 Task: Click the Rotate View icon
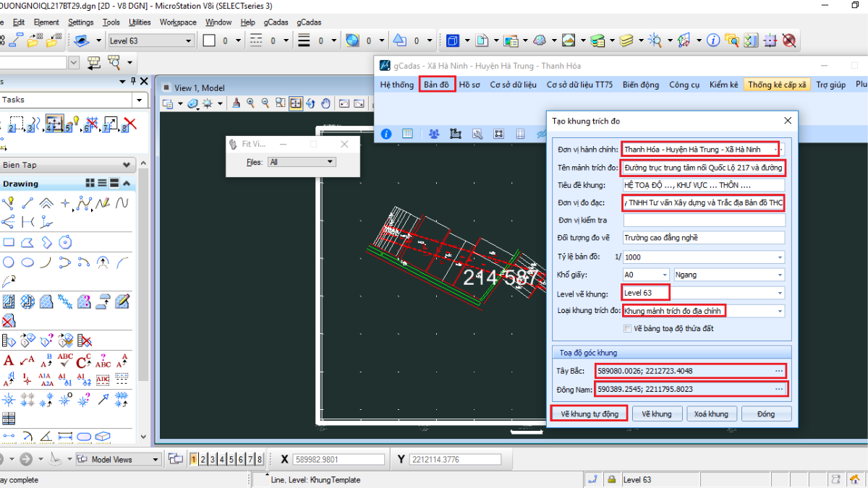(311, 103)
